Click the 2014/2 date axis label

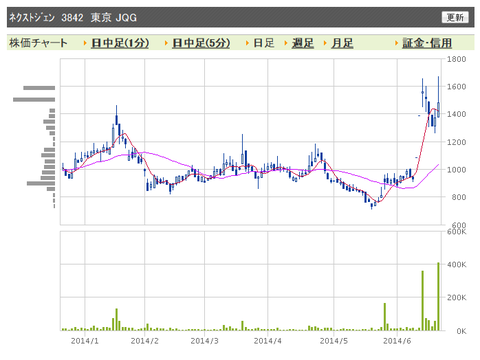coord(145,341)
